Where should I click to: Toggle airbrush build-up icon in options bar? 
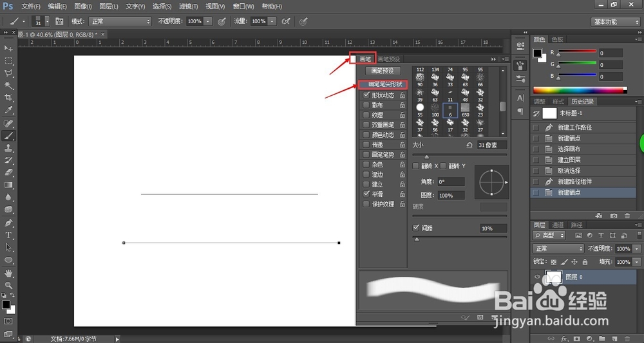point(287,21)
